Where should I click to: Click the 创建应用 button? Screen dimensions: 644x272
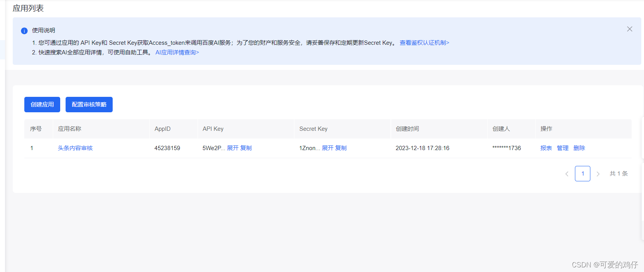(x=42, y=105)
